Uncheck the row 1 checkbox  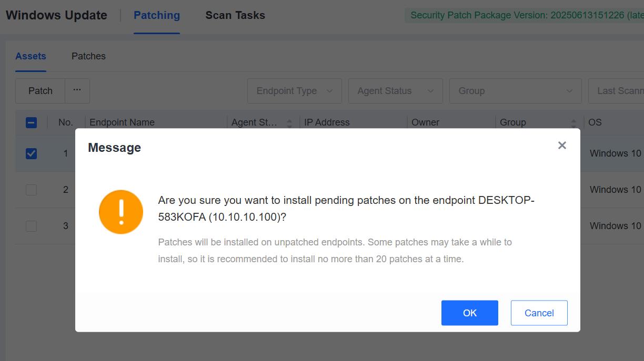tap(31, 153)
